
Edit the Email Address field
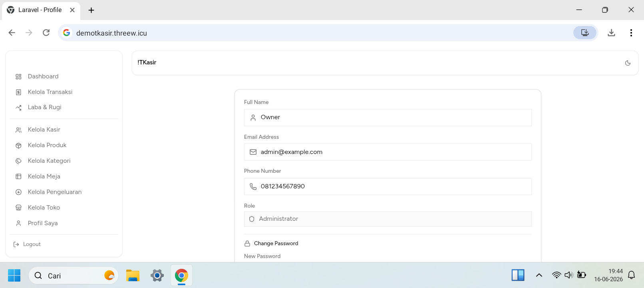(x=388, y=152)
